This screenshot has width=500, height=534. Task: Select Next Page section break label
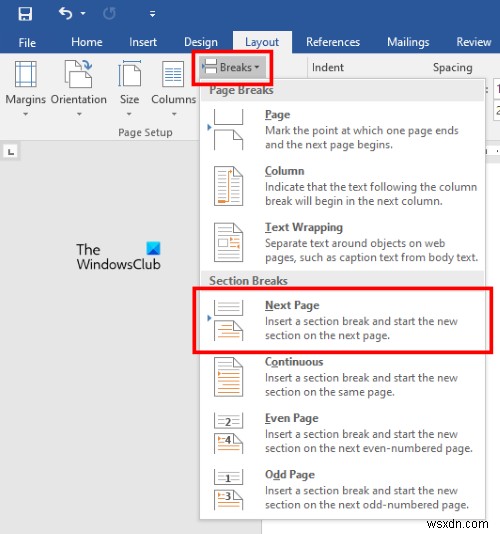pyautogui.click(x=292, y=305)
